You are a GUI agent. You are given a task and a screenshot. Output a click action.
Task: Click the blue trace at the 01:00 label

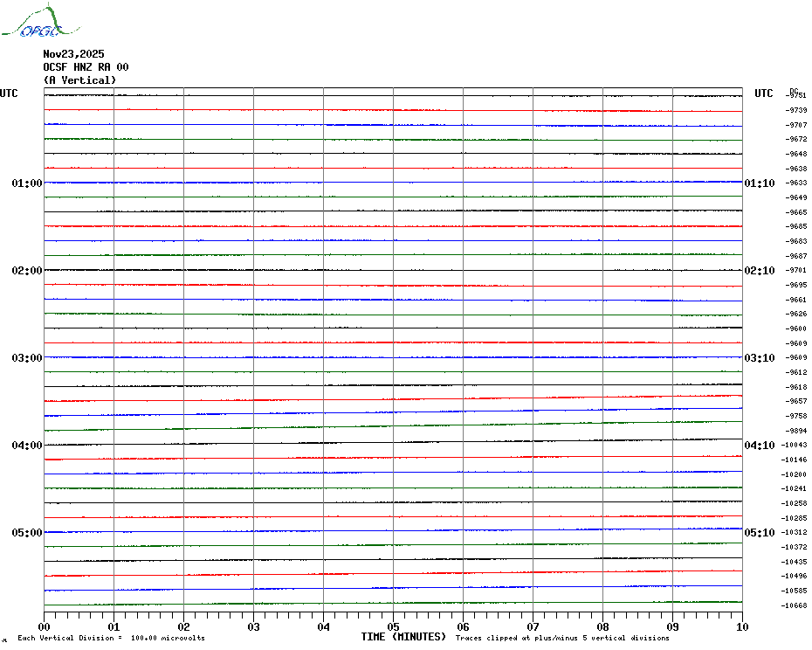click(x=393, y=183)
